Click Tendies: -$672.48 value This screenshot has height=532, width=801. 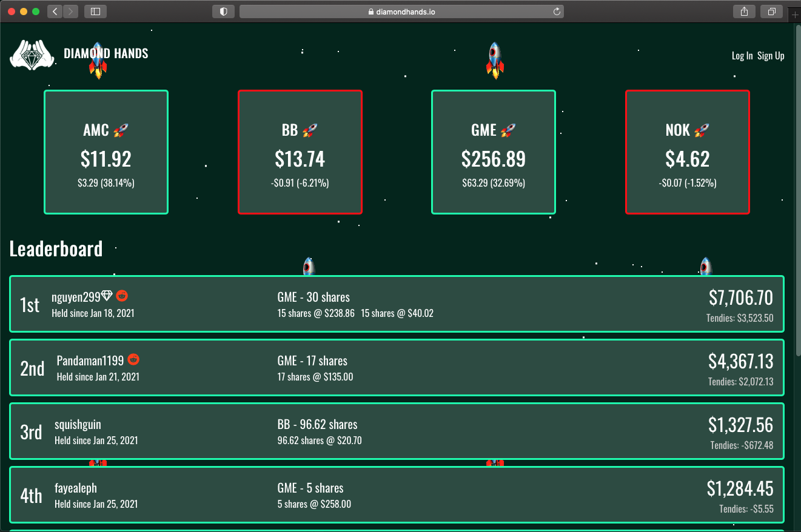tap(742, 445)
